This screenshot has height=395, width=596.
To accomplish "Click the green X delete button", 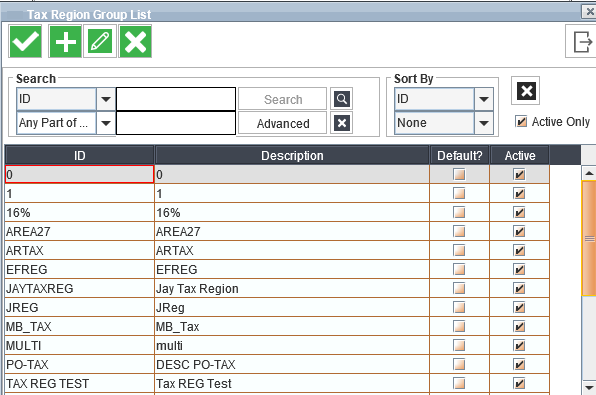I will coord(135,41).
